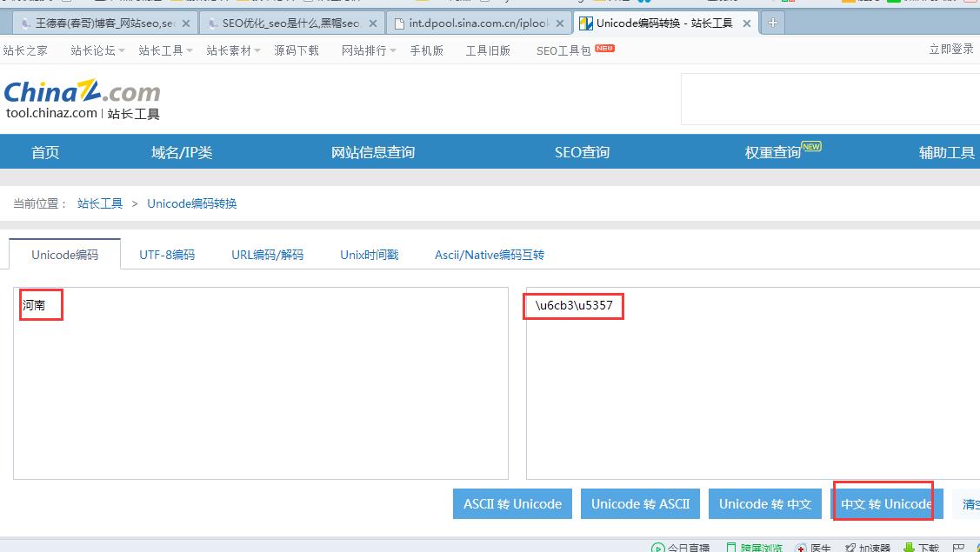Select the Unix时间戳 tab
The image size is (980, 552).
coord(369,255)
